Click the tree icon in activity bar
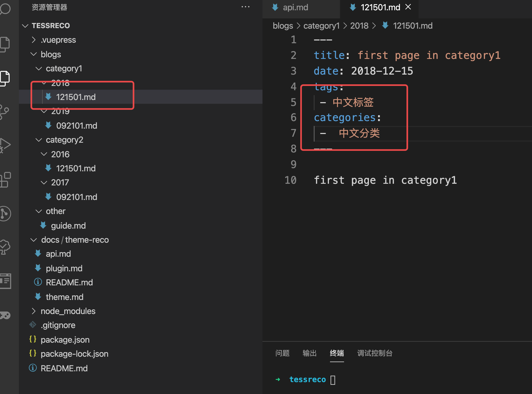Image resolution: width=532 pixels, height=394 pixels. coord(5,247)
